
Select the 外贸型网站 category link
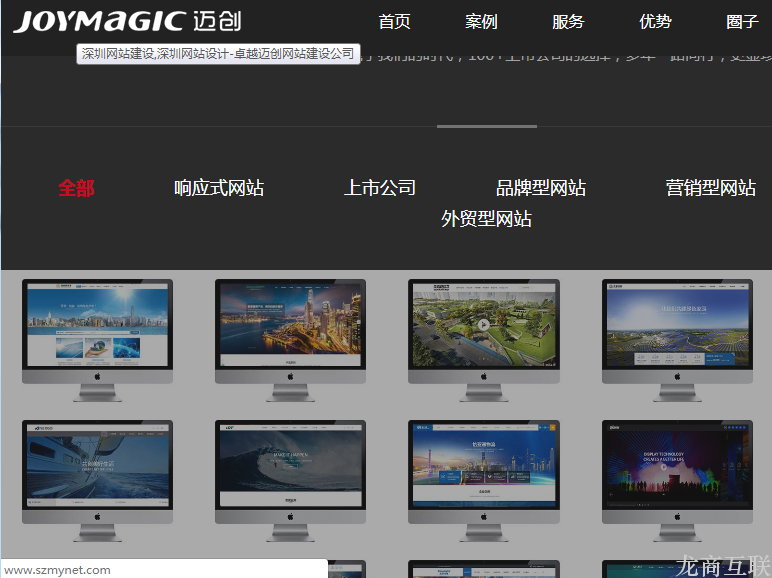pos(487,218)
